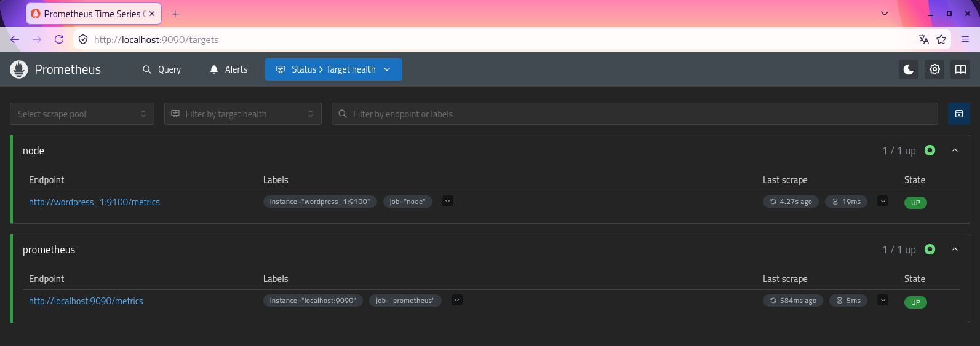The width and height of the screenshot is (980, 346).
Task: Open Prometheus settings gear icon
Action: (934, 69)
